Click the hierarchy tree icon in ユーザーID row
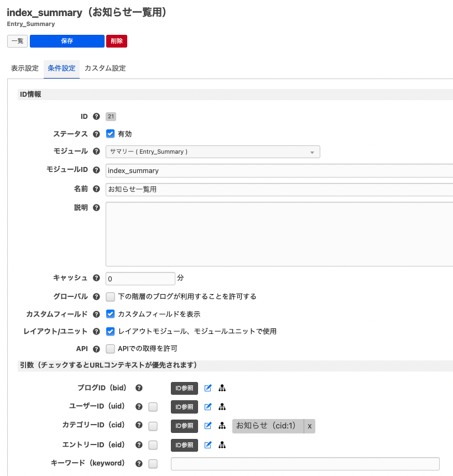 click(222, 407)
